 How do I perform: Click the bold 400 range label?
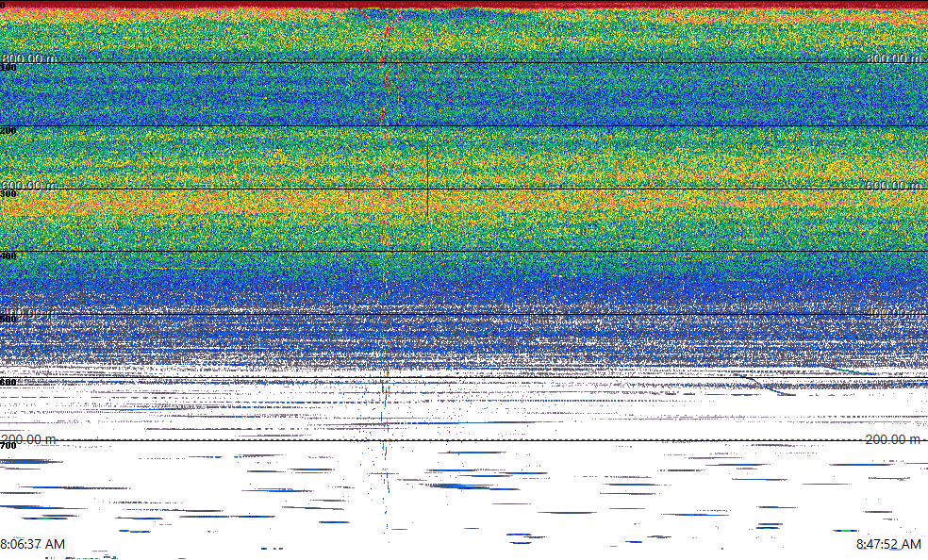(x=8, y=256)
